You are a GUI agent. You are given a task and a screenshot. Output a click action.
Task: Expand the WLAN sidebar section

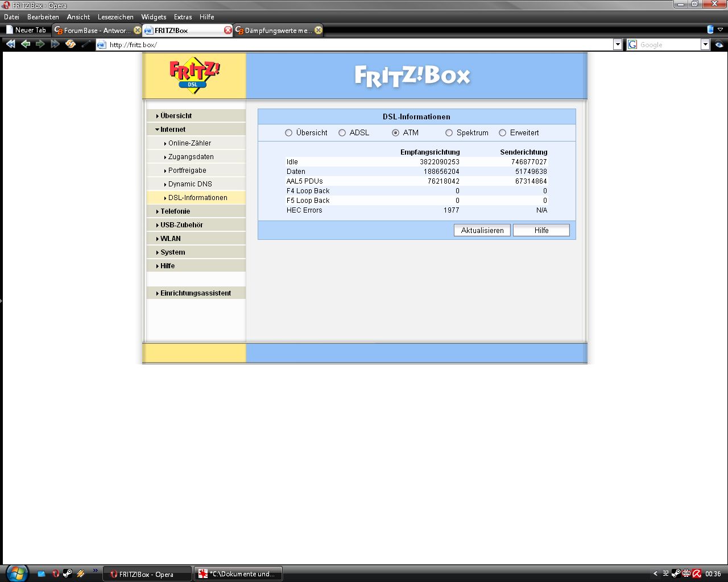tap(196, 238)
